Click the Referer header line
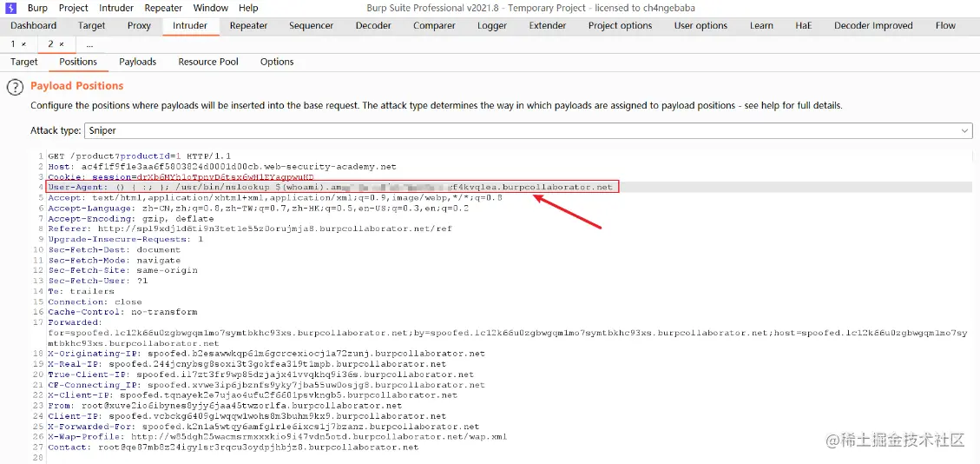The height and width of the screenshot is (464, 980). click(250, 229)
